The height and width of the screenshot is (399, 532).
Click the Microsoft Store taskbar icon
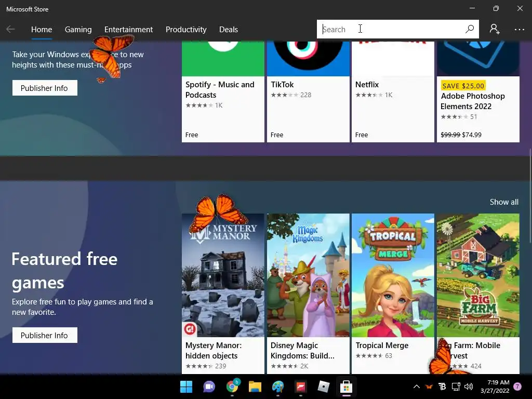[x=346, y=387]
